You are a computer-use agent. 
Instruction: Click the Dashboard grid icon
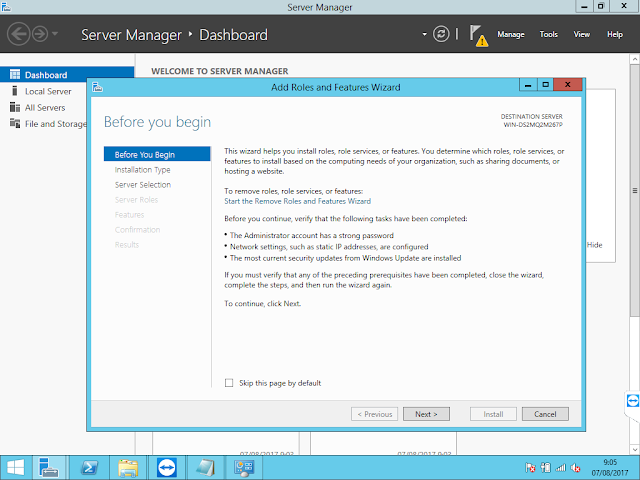coord(15,74)
